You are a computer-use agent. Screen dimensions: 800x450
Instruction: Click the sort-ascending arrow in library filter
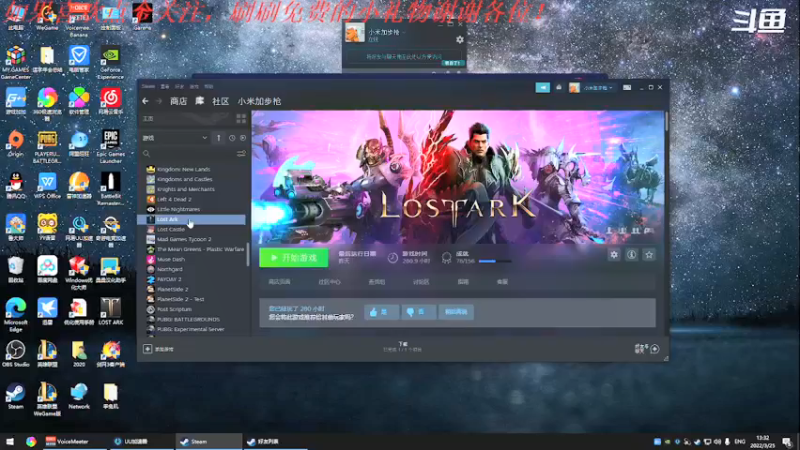pyautogui.click(x=219, y=138)
